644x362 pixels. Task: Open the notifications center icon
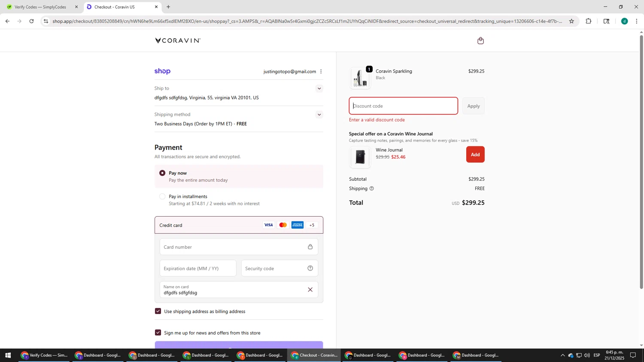[x=633, y=355]
